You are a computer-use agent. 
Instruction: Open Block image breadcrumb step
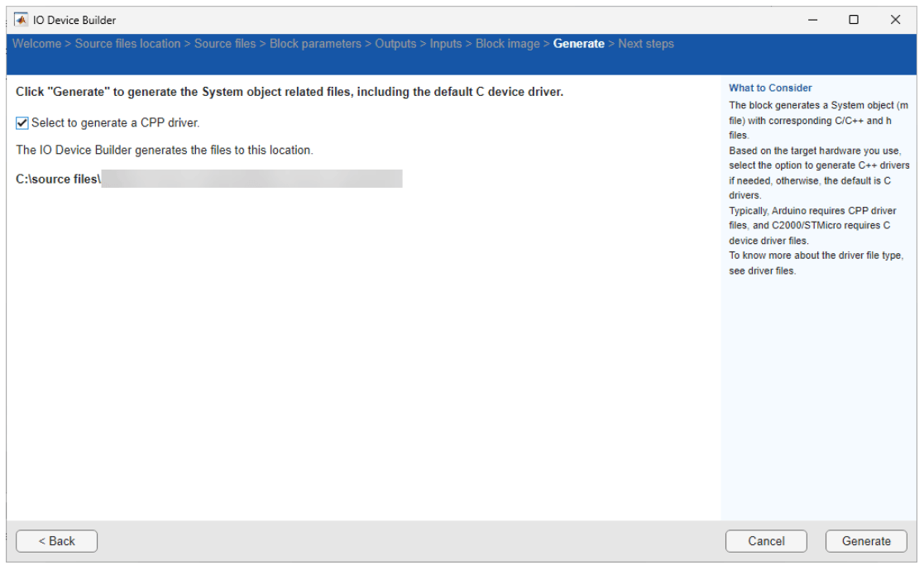[x=507, y=44]
